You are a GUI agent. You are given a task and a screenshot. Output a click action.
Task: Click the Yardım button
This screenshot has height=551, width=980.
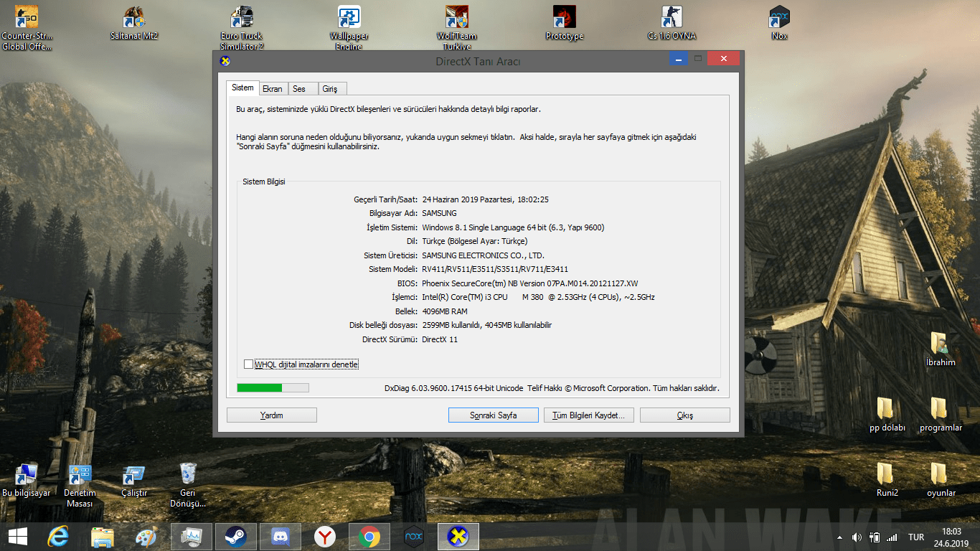pyautogui.click(x=271, y=415)
